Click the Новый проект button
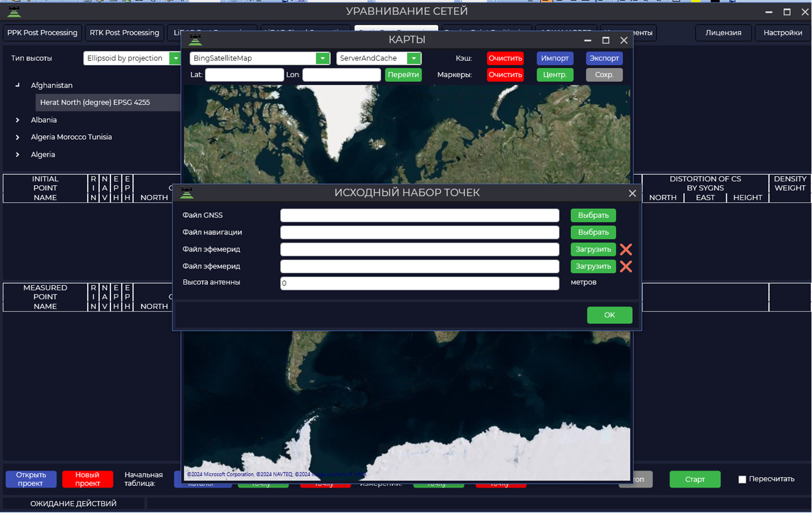 coord(87,479)
